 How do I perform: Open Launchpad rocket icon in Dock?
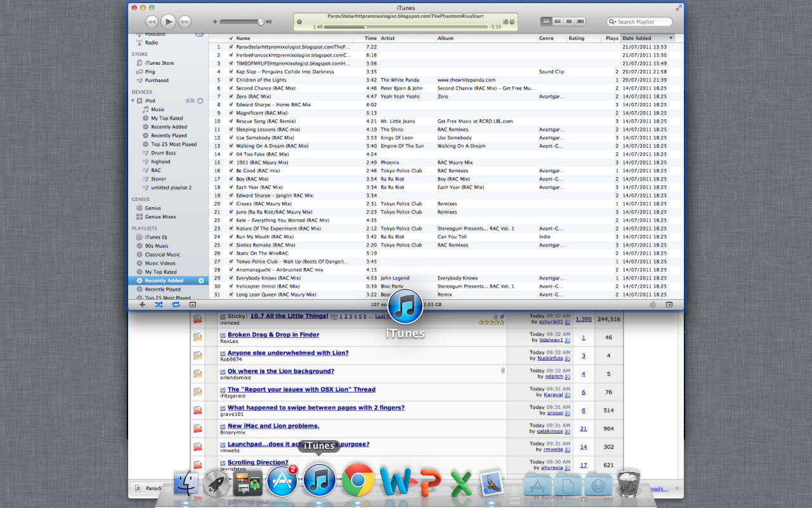216,484
